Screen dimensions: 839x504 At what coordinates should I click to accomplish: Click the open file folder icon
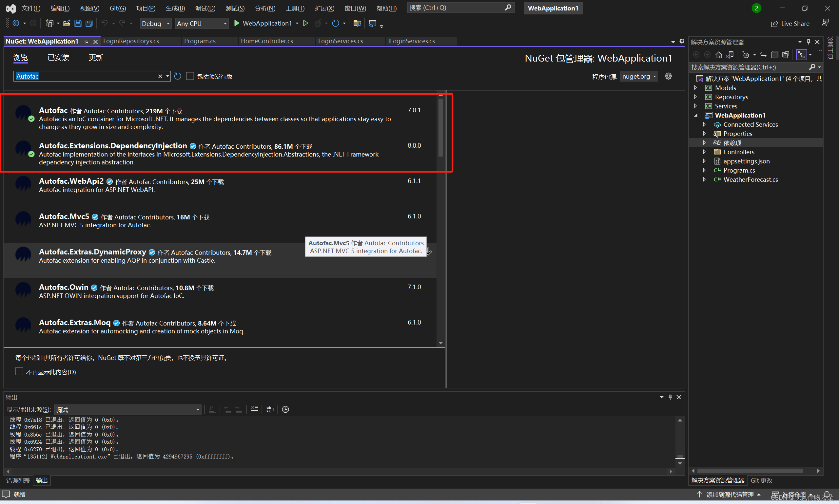click(x=67, y=24)
